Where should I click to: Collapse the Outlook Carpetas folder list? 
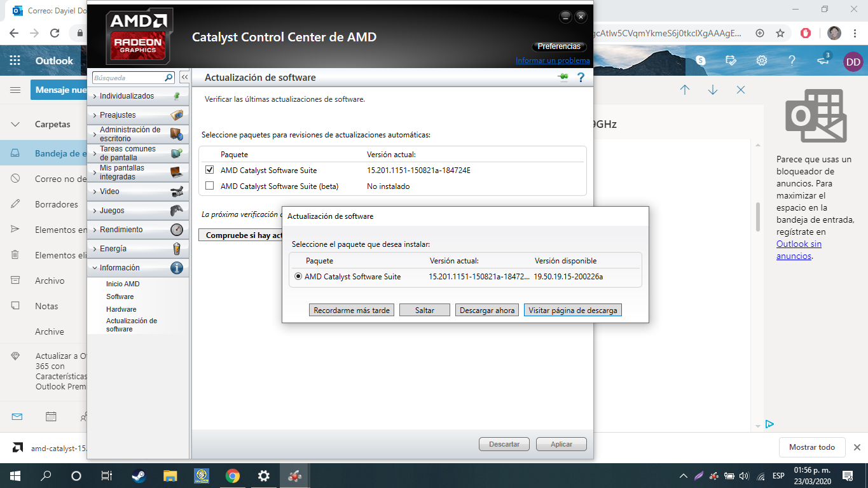(x=16, y=125)
